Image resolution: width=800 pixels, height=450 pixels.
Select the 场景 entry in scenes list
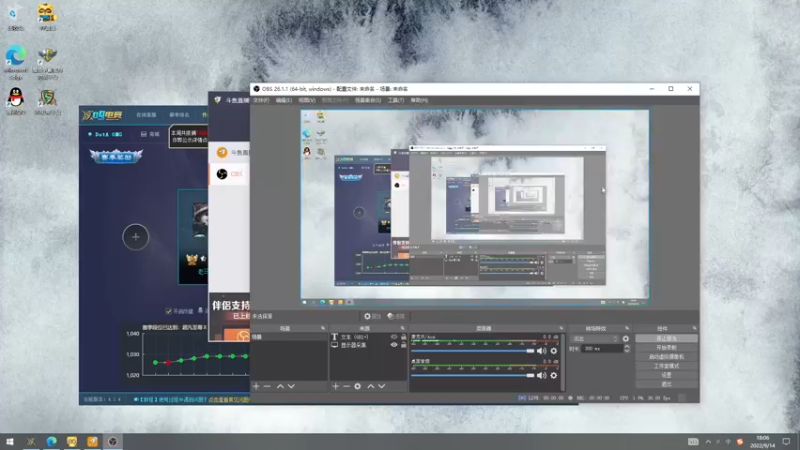289,337
